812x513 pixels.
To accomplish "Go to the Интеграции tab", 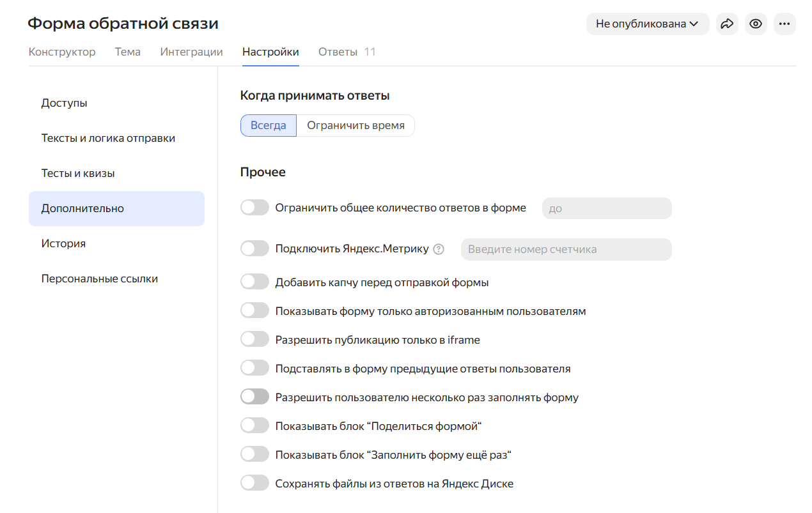I will [191, 52].
